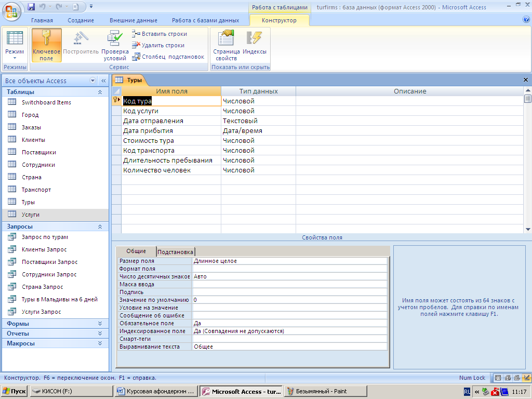Collapse the Запросы group

coord(100,227)
